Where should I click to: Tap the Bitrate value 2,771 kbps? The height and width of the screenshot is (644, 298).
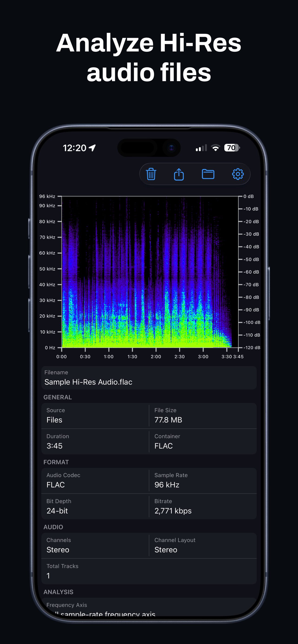(x=173, y=511)
